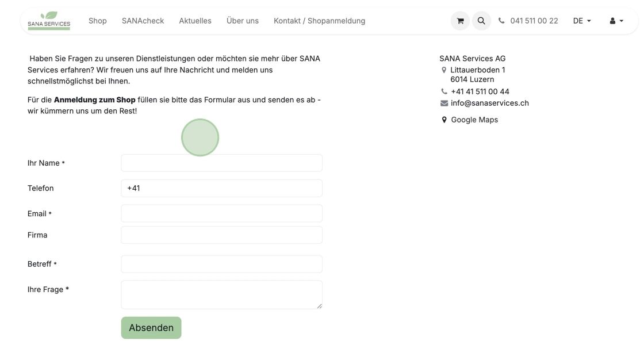644x360 pixels.
Task: Open the Aktuelles menu item
Action: pyautogui.click(x=195, y=21)
